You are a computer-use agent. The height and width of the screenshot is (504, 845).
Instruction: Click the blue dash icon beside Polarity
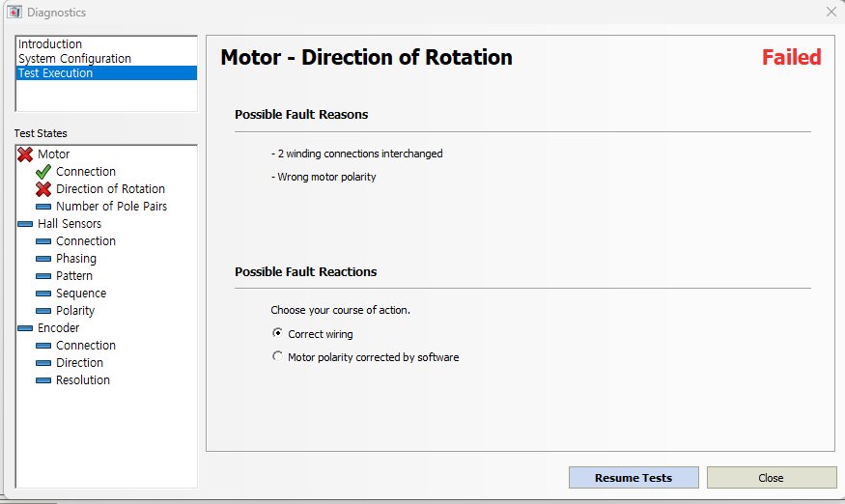43,311
